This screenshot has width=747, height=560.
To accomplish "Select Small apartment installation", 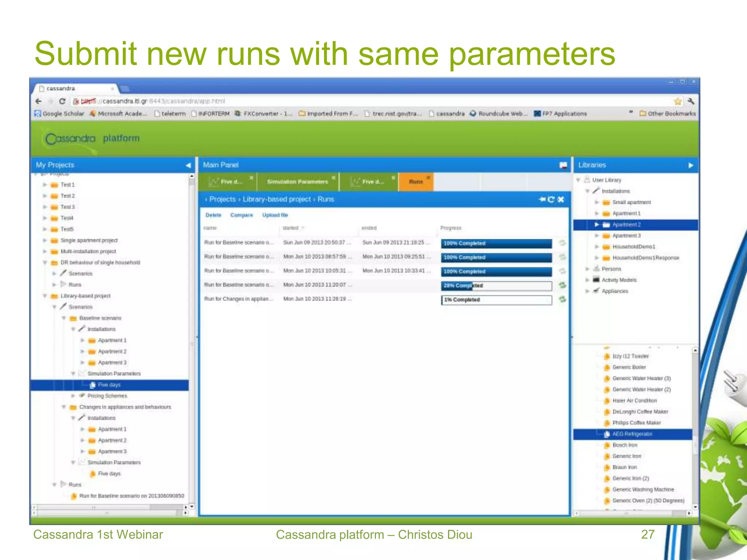I will [631, 202].
